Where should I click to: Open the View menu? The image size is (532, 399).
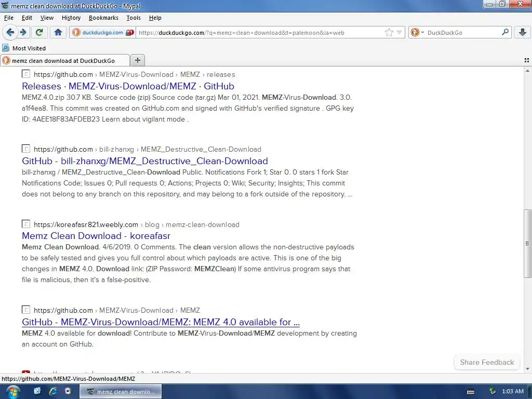tap(47, 18)
